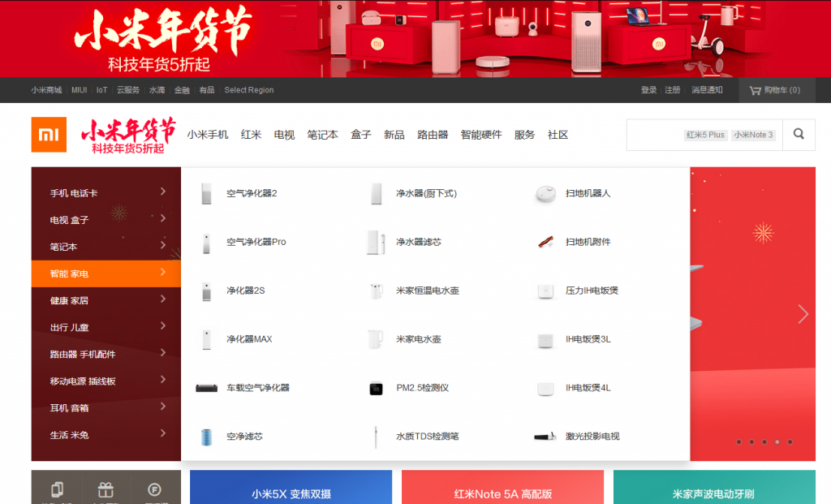Viewport: 831px width, 504px height.
Task: Click the 净水器(厨下式) product image
Action: [377, 193]
